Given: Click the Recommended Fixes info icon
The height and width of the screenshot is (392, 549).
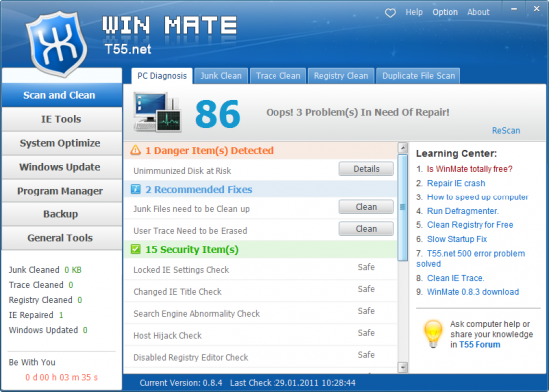Looking at the screenshot, I should tap(135, 189).
